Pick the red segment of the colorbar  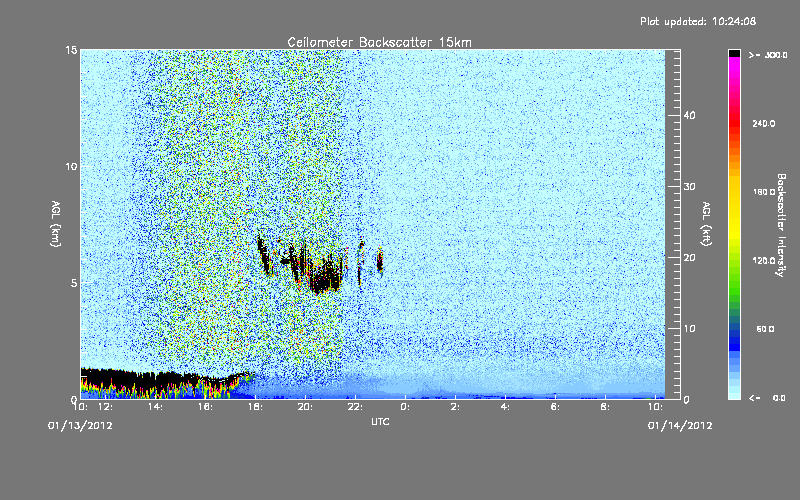tap(734, 125)
